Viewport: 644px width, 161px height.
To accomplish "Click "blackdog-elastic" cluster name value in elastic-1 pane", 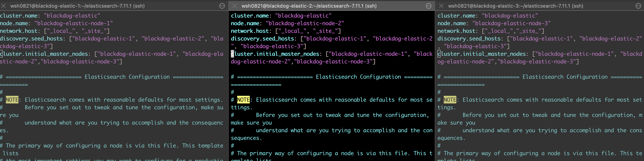I will [x=72, y=16].
